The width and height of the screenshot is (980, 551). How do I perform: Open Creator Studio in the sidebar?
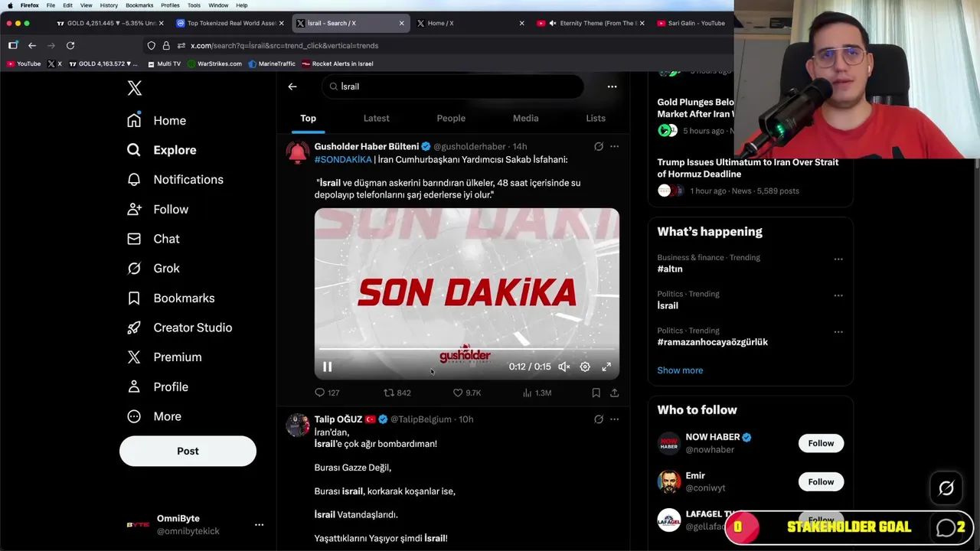click(180, 328)
